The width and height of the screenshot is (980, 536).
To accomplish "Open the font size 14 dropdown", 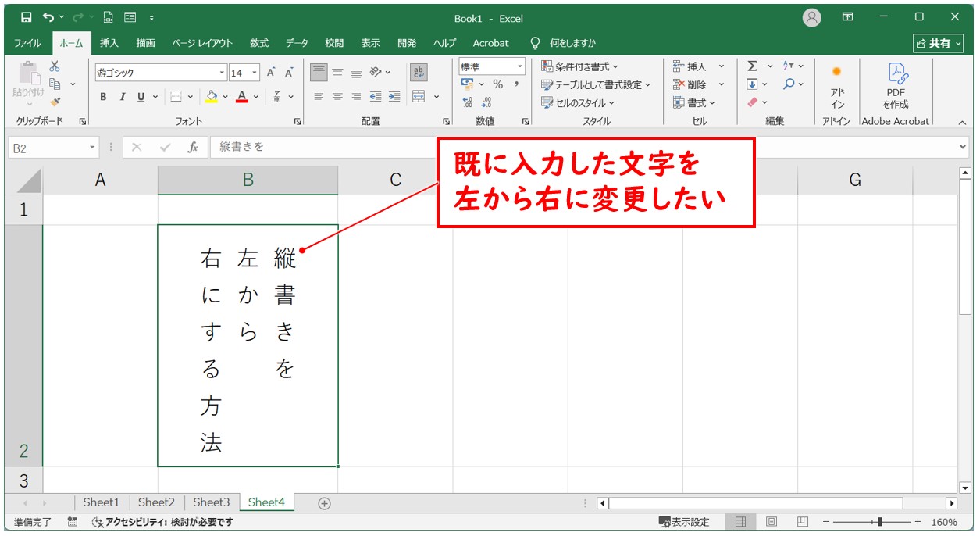I will [x=256, y=73].
